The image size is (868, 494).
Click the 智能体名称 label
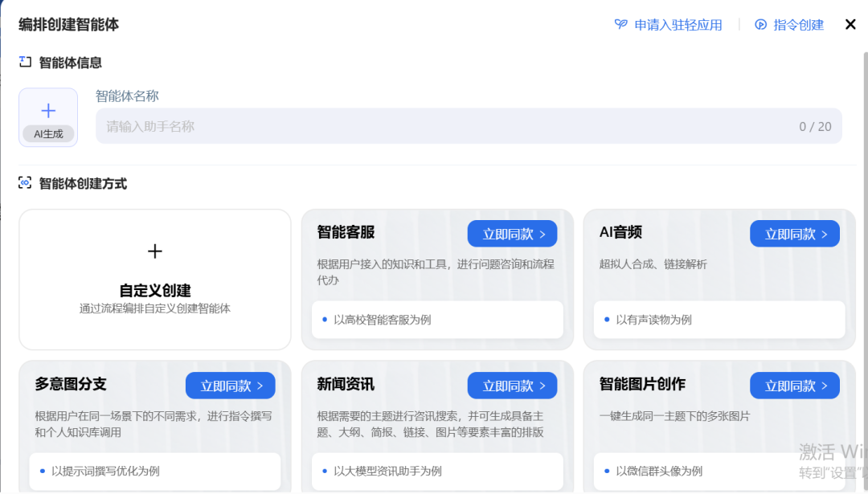127,96
